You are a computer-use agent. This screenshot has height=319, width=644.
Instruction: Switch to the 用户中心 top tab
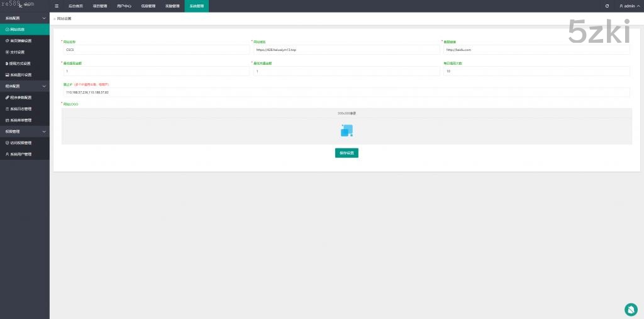coord(124,6)
